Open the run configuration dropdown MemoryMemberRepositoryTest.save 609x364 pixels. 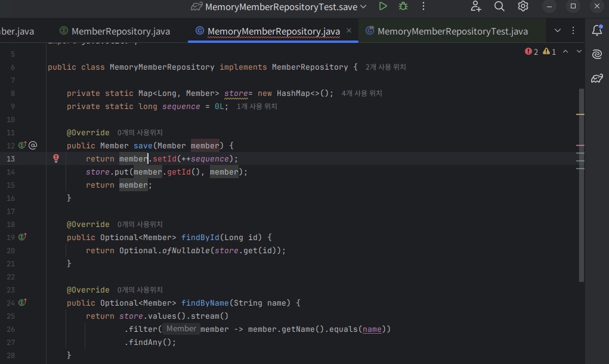click(279, 7)
